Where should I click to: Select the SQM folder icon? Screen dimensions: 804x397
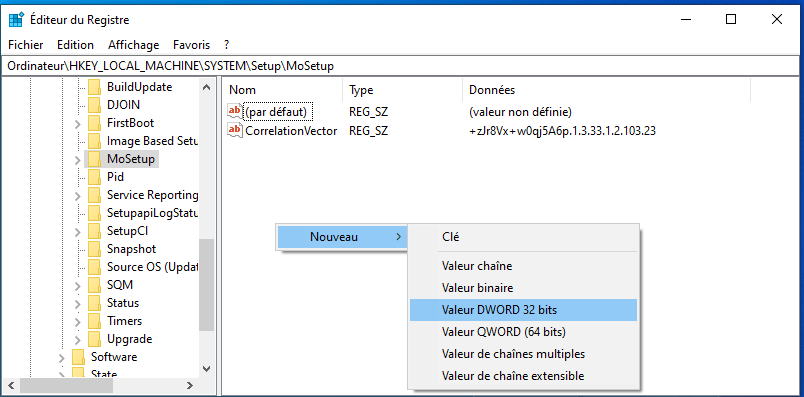94,285
